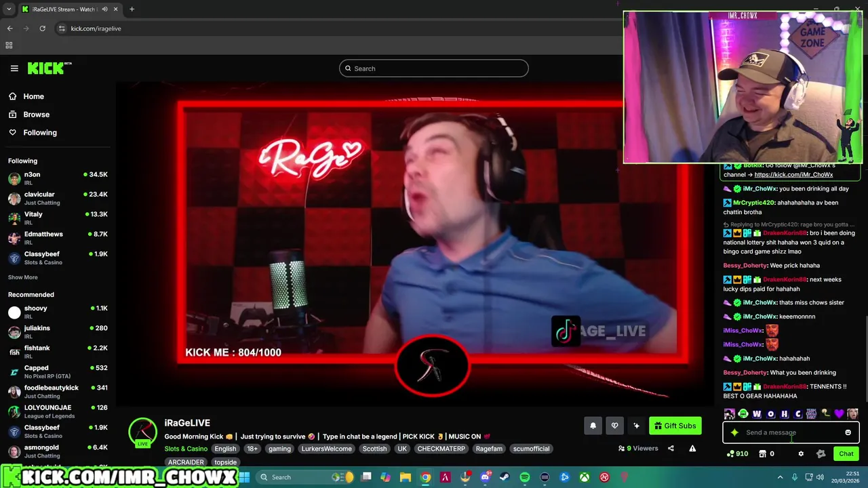The width and height of the screenshot is (868, 488).
Task: Open the Kick hamburger menu
Action: point(14,68)
